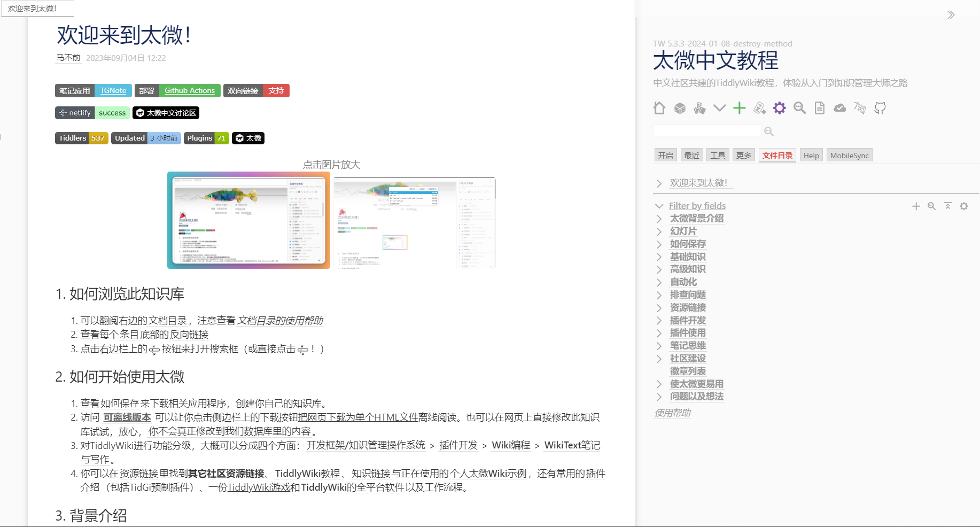Click the new Markdown tiddler icon

click(x=759, y=108)
